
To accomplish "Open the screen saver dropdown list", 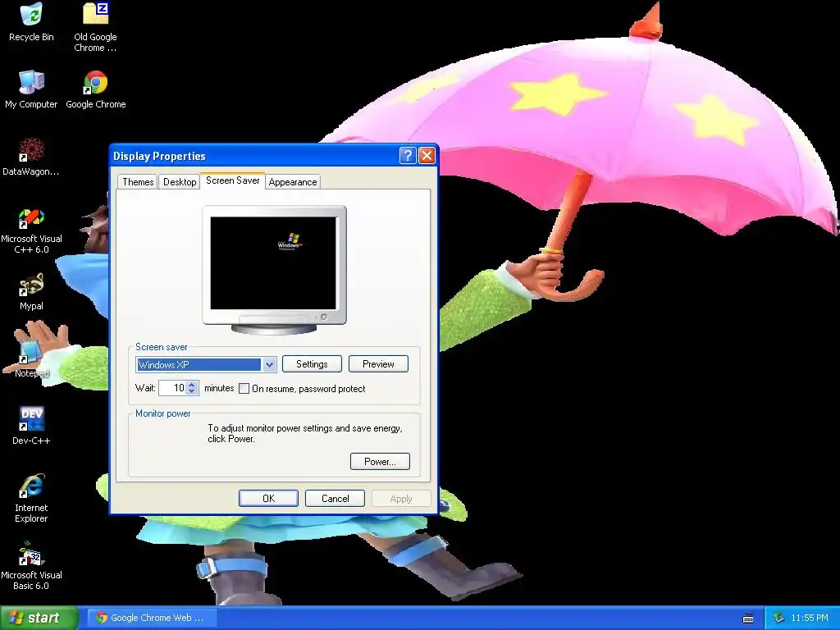I will pos(269,365).
